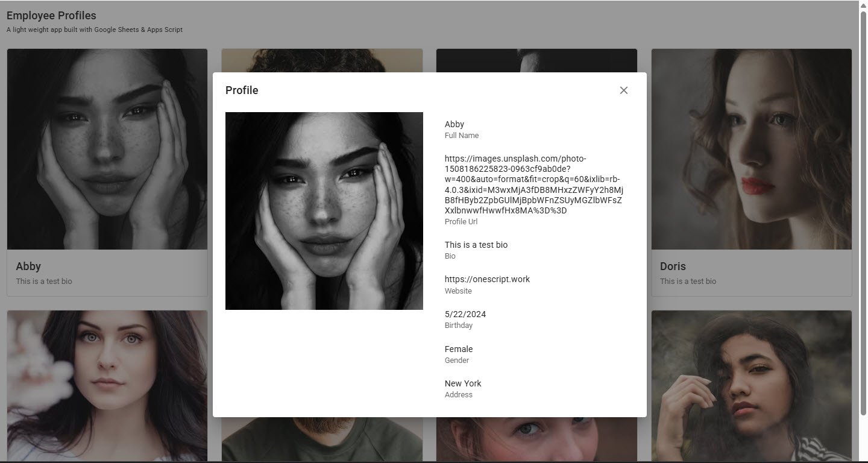Click the bio text in the Profile dialog
Screen dimensions: 868x463
tap(476, 245)
